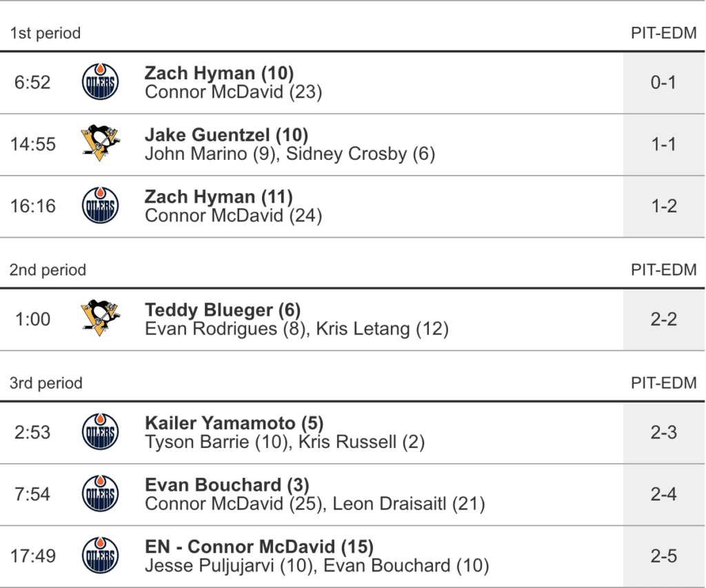Click the Connor McDavid (23) assist name
The image size is (706, 588).
tap(234, 92)
